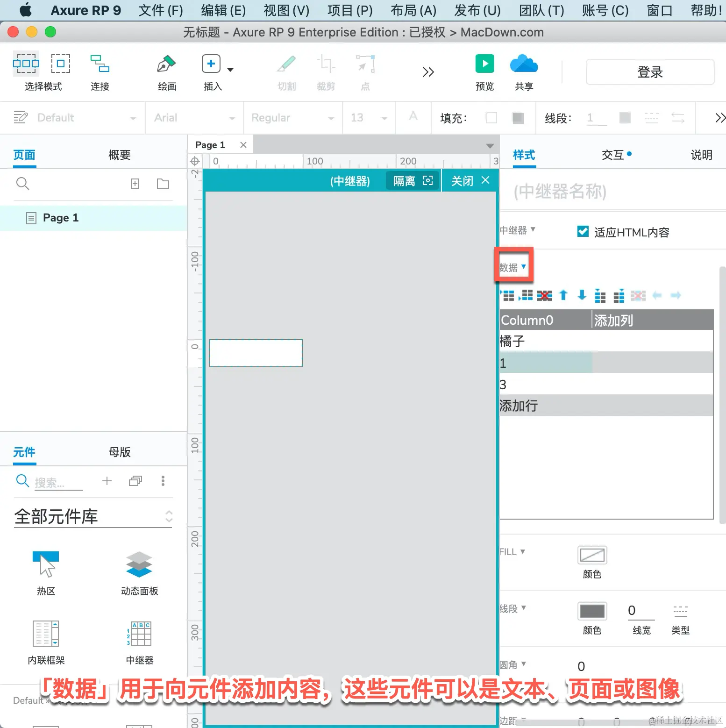
Task: Click the 插入 insert plus icon
Action: [211, 64]
